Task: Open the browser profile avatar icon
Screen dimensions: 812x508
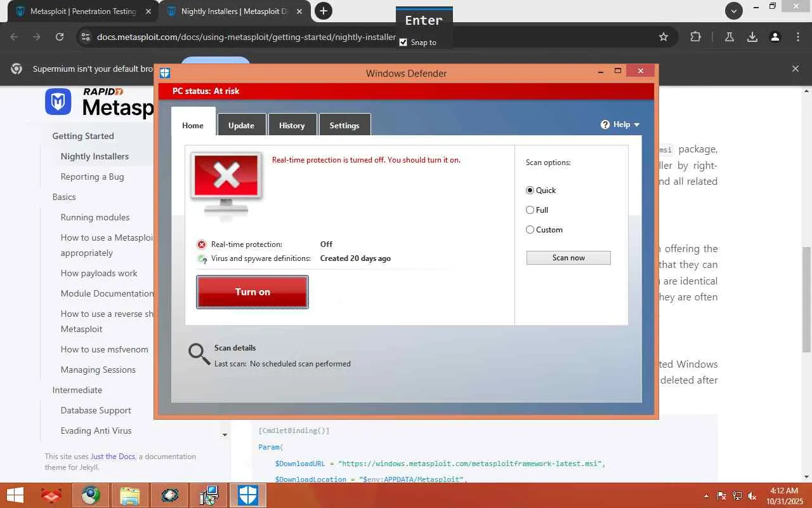Action: pos(775,37)
